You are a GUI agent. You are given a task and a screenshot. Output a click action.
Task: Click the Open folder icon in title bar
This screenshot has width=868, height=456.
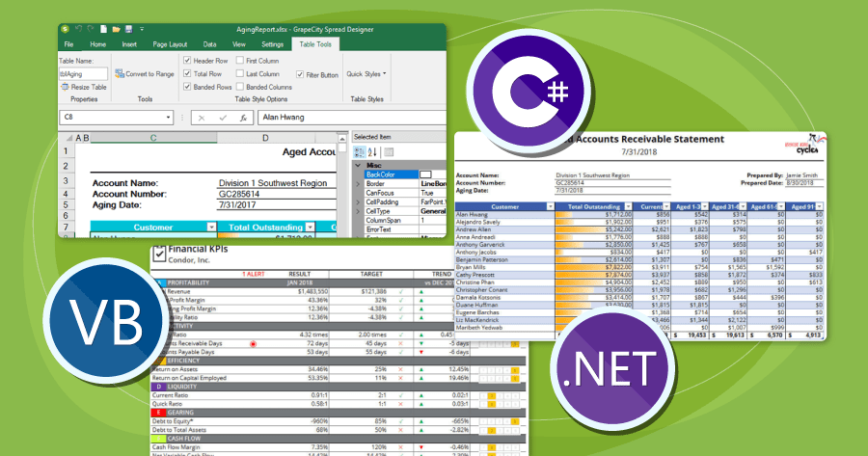tap(117, 29)
